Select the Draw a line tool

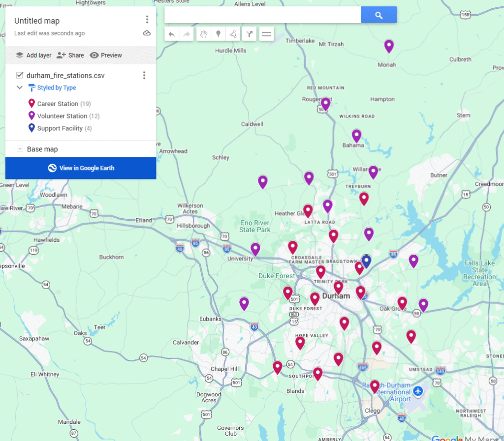click(233, 34)
